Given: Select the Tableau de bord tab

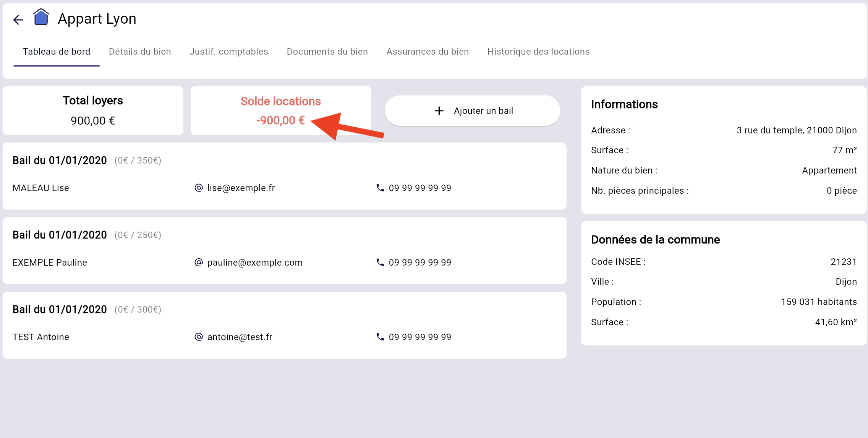Looking at the screenshot, I should 57,52.
